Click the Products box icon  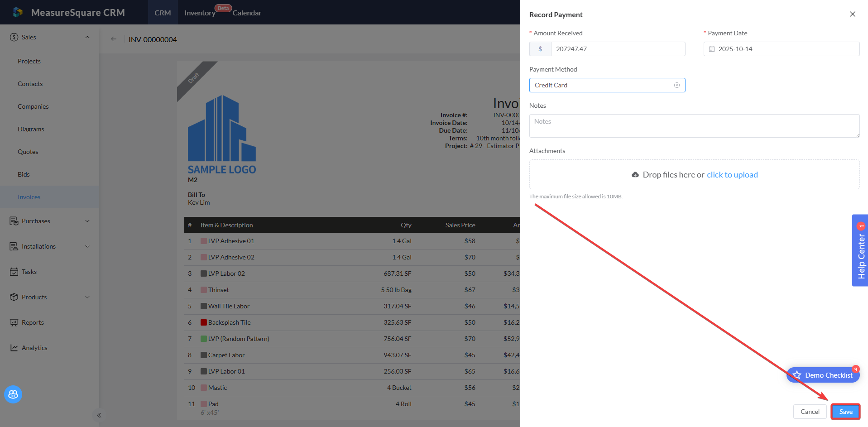pyautogui.click(x=14, y=297)
